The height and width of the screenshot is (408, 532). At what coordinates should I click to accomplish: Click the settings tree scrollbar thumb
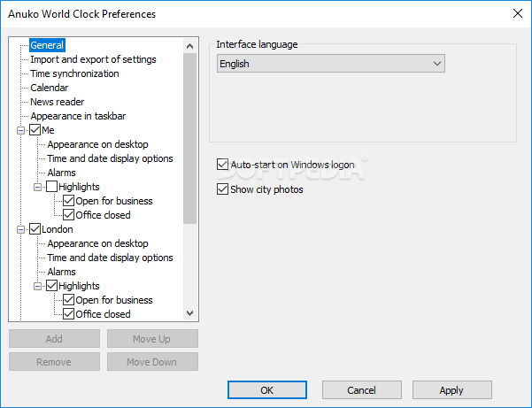tap(190, 138)
